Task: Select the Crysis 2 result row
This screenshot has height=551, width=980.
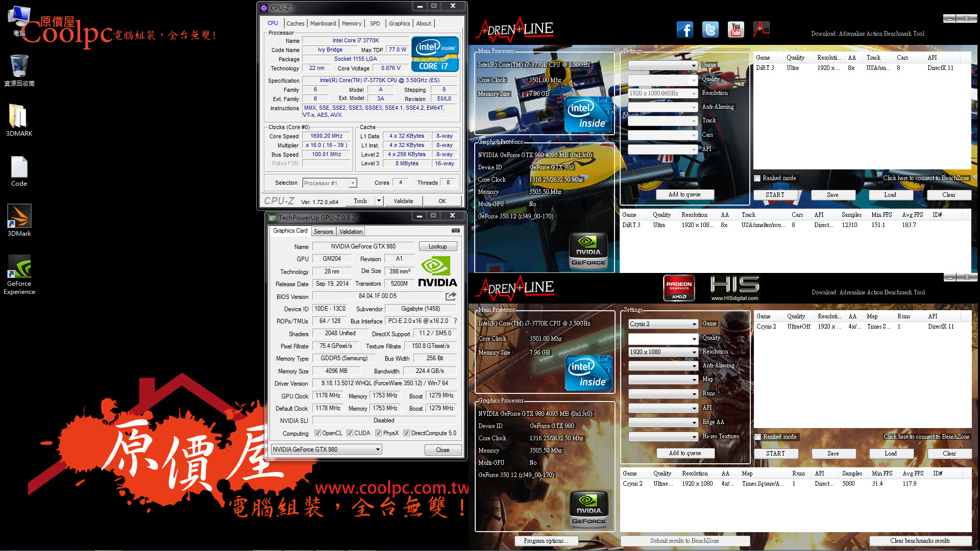Action: [796, 484]
